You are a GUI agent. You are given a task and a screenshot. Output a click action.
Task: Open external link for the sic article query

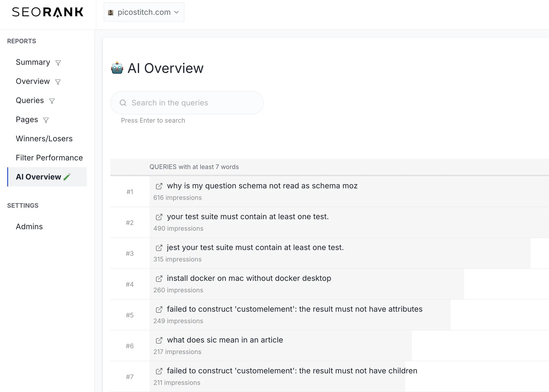pyautogui.click(x=159, y=340)
